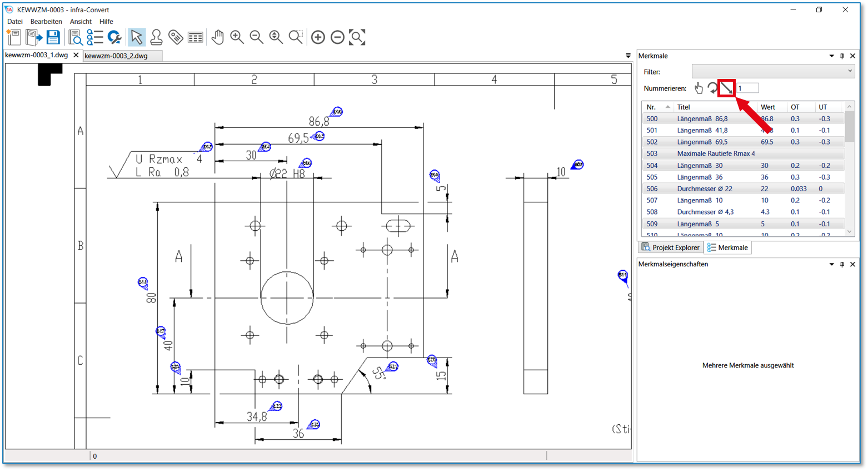Select the stamp tool in toolbar

coord(156,37)
